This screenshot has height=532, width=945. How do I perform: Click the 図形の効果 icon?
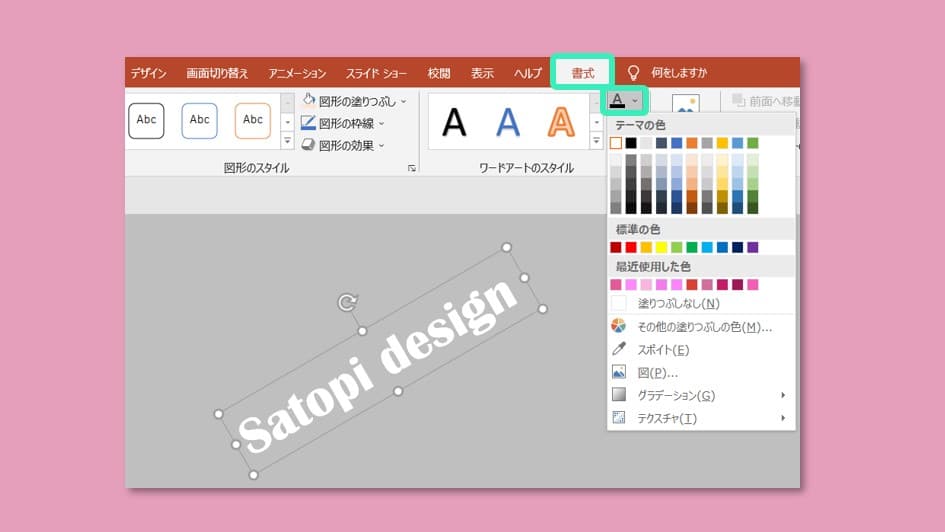pos(308,145)
